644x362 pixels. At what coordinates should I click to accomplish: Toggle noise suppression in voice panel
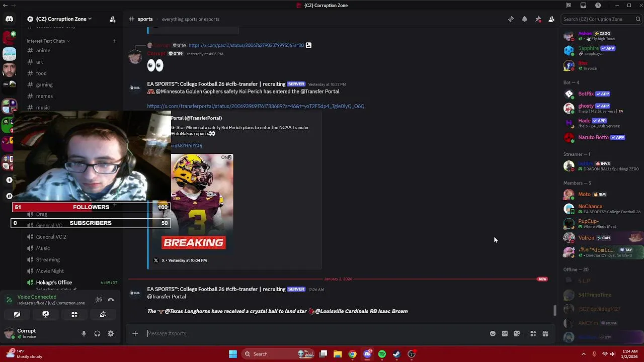(x=99, y=300)
